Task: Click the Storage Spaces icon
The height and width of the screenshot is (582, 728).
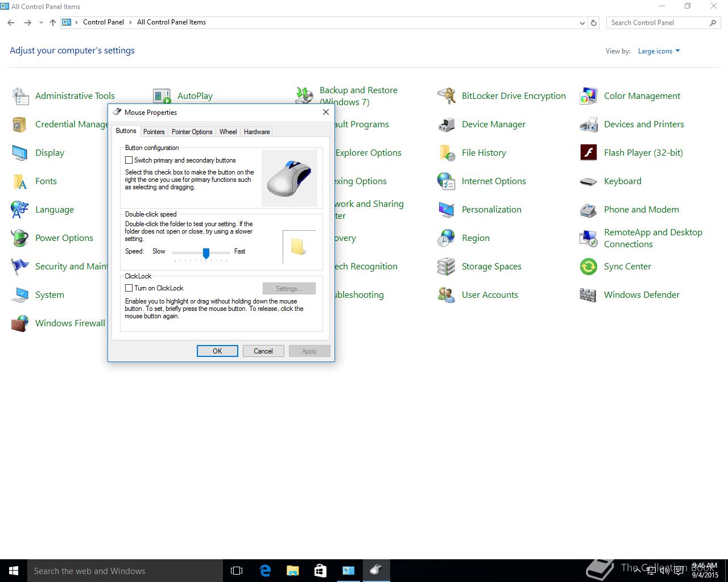Action: [x=446, y=267]
